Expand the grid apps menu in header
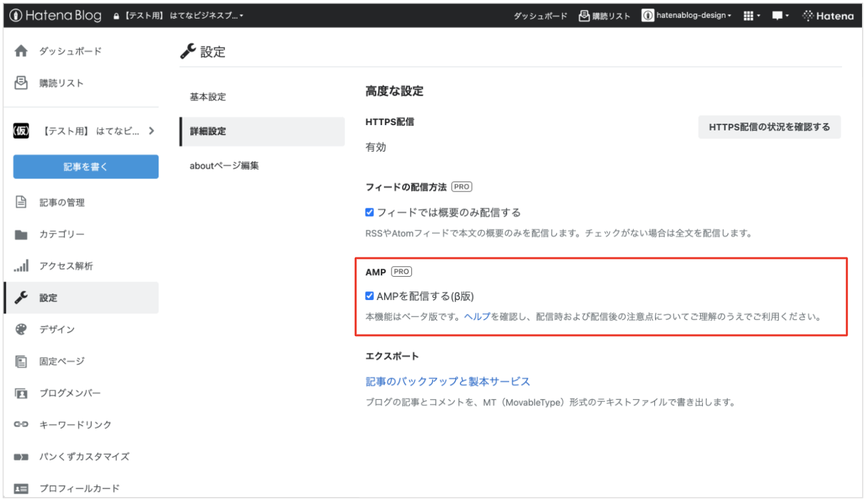Image resolution: width=868 pixels, height=503 pixels. coord(751,16)
